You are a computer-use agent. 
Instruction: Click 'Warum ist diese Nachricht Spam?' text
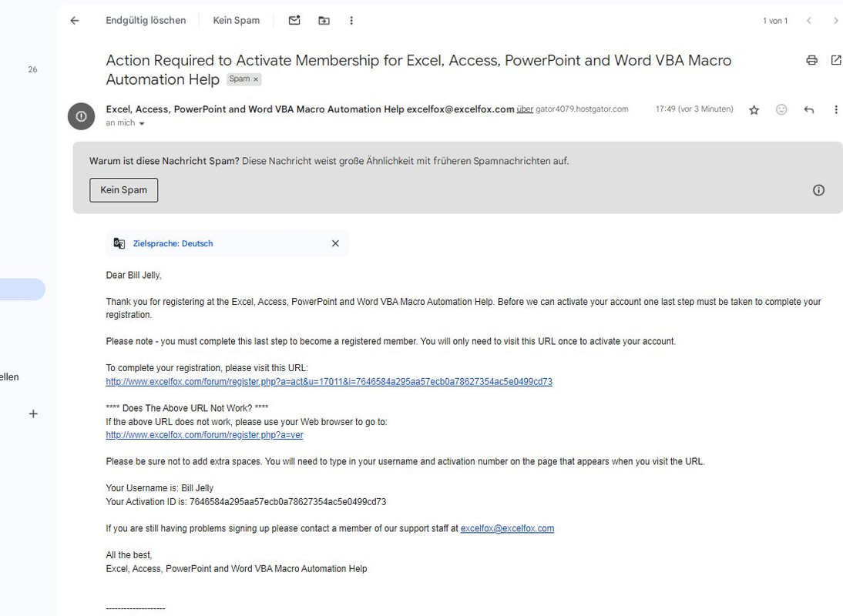coord(164,161)
